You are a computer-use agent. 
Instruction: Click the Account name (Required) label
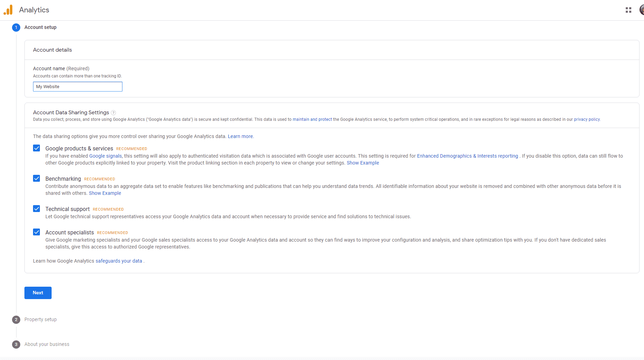[x=61, y=68]
